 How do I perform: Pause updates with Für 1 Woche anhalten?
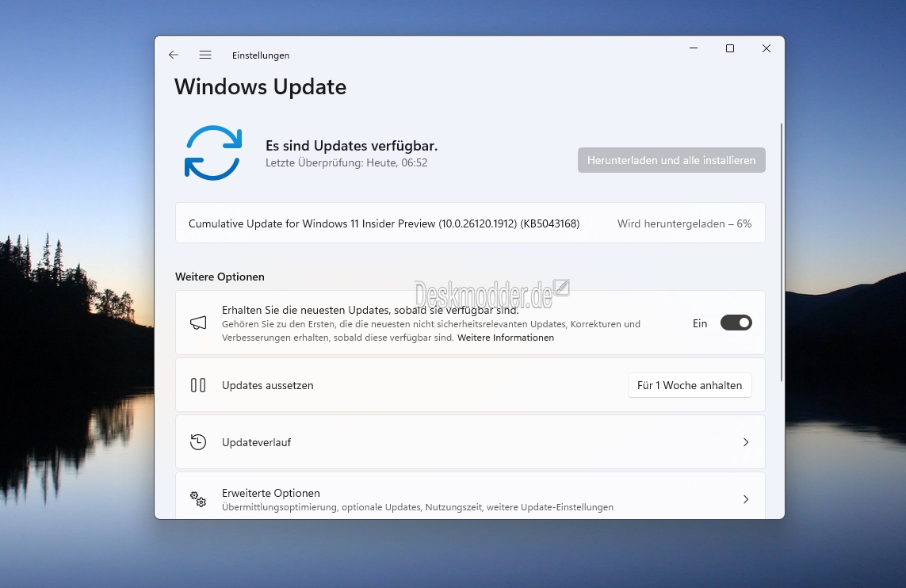pyautogui.click(x=690, y=385)
